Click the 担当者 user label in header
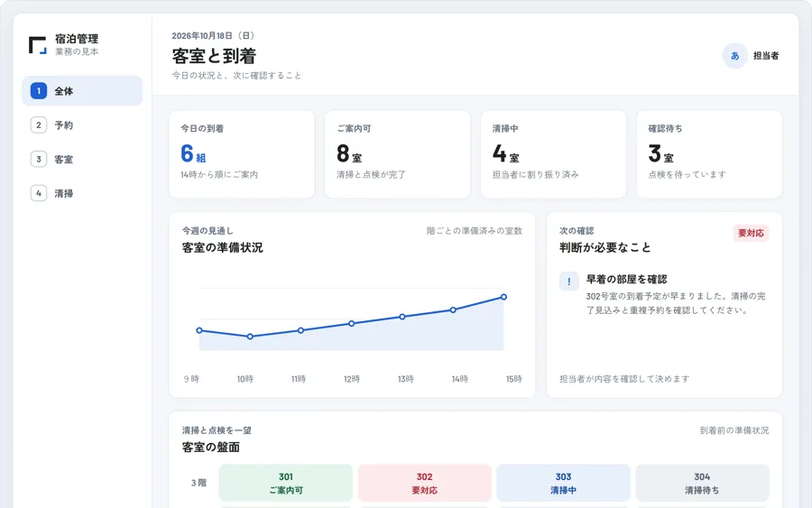812x508 pixels. point(766,56)
